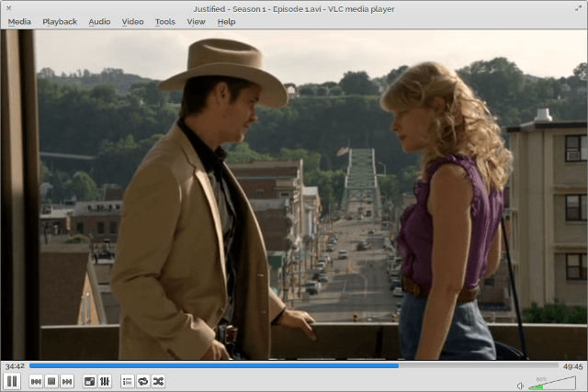Seek on the playback progress bar
Viewport: 588px width, 392px height.
294,365
